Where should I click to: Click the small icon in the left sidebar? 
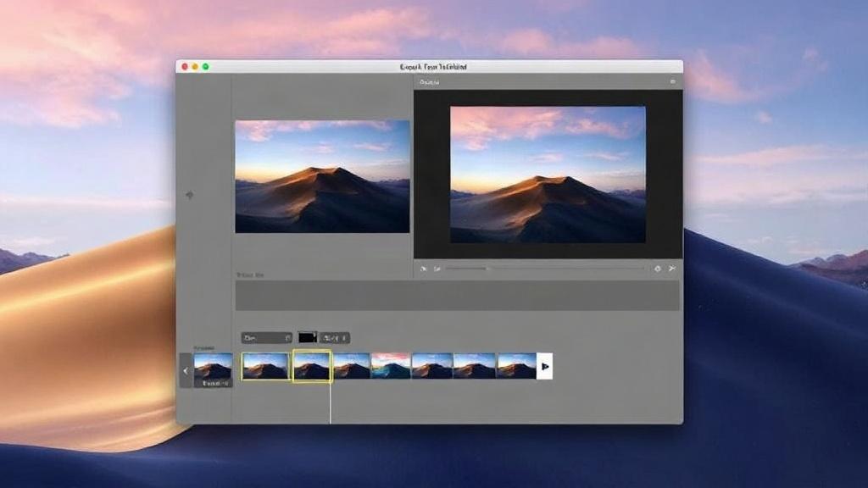pyautogui.click(x=189, y=195)
